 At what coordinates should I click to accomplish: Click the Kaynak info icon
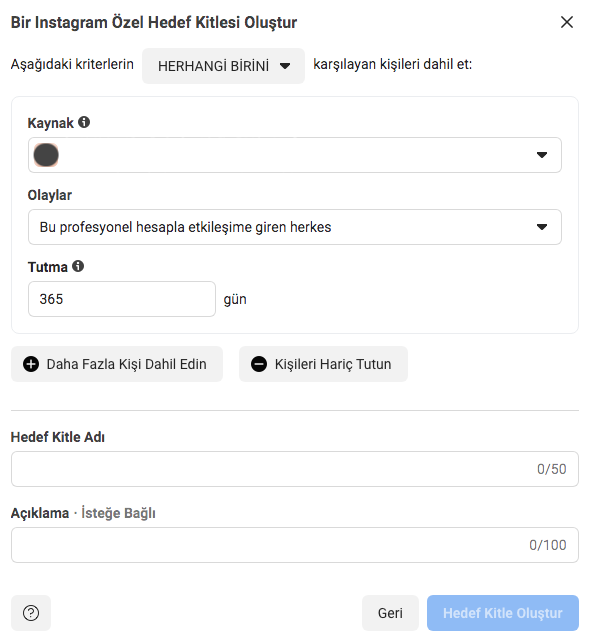click(84, 122)
